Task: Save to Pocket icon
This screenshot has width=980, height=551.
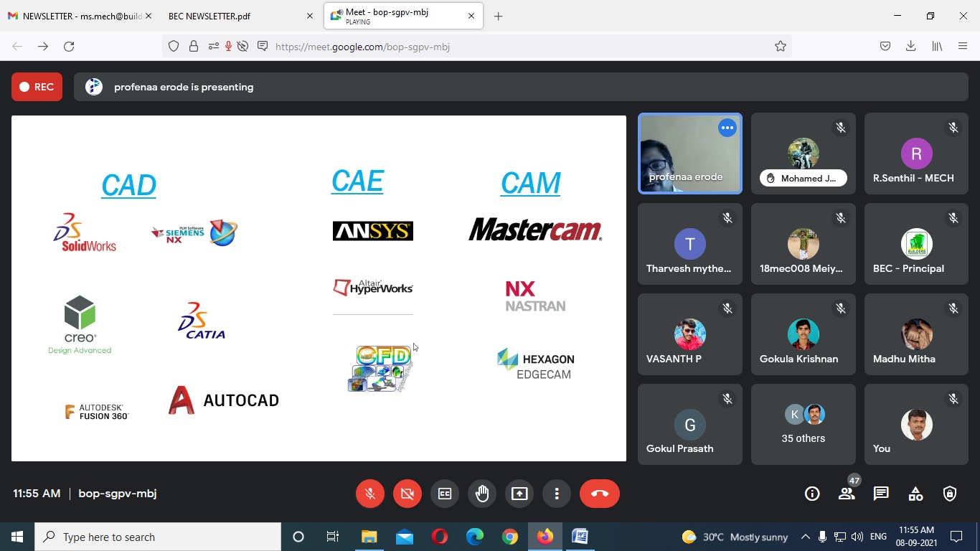Action: pyautogui.click(x=885, y=46)
